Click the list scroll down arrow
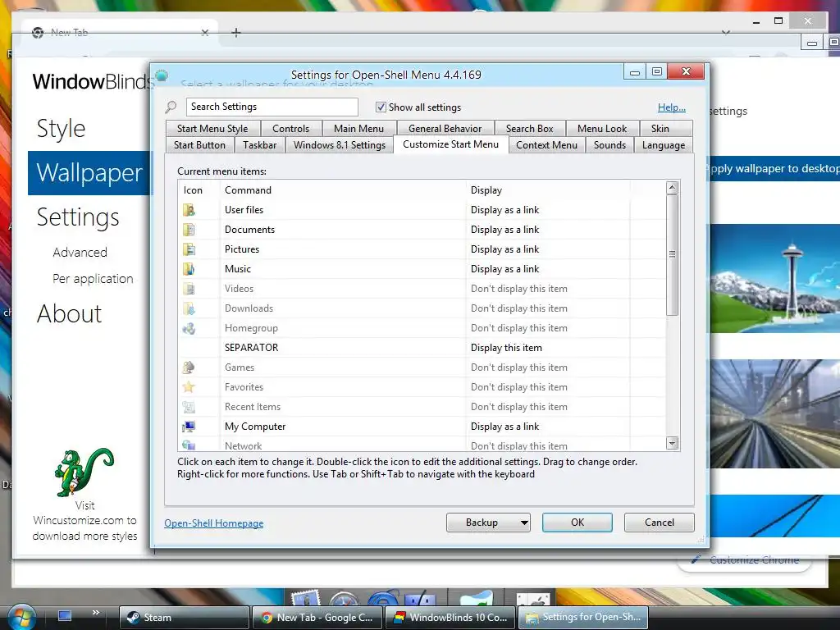 673,444
